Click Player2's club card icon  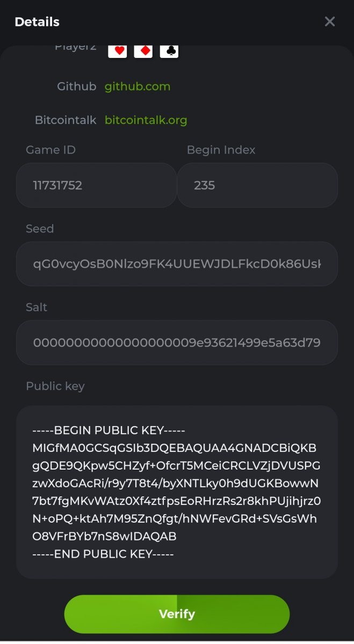169,51
